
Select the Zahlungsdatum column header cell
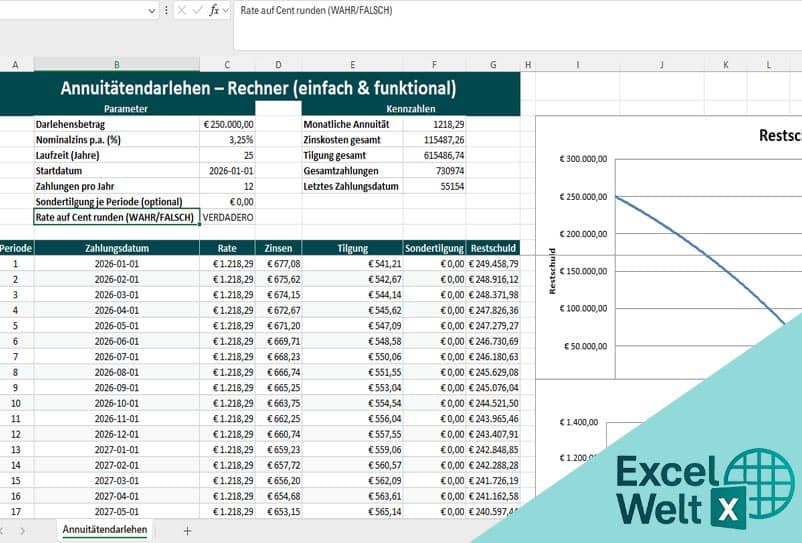click(x=117, y=248)
